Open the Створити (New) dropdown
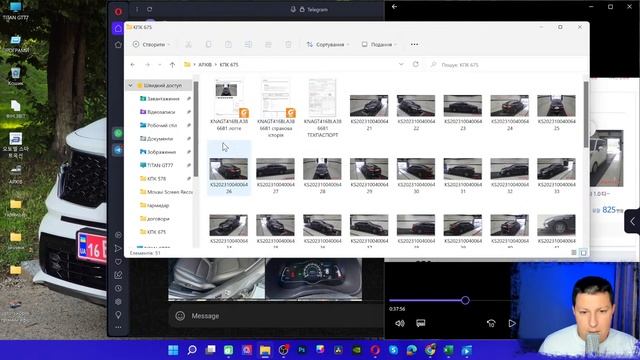This screenshot has width=640, height=360. point(151,44)
